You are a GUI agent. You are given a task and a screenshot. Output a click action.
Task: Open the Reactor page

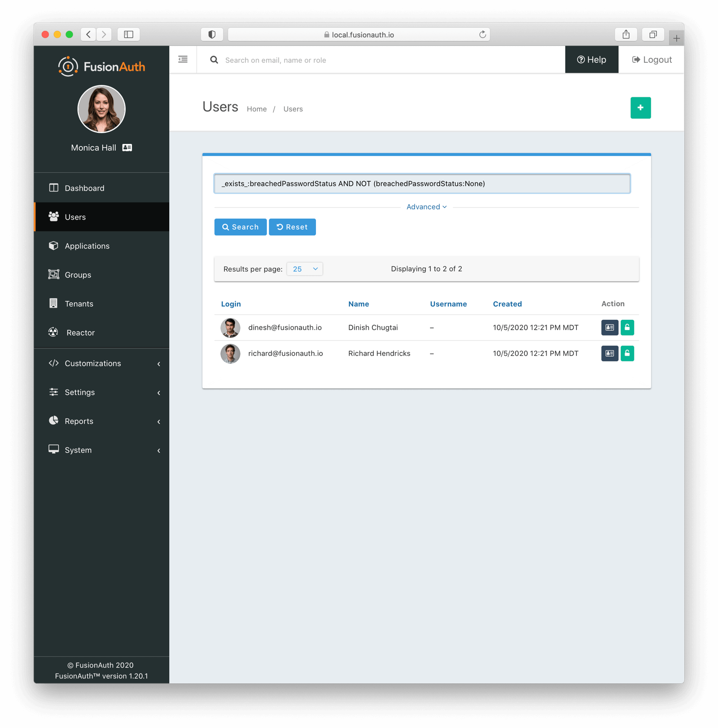tap(102, 333)
